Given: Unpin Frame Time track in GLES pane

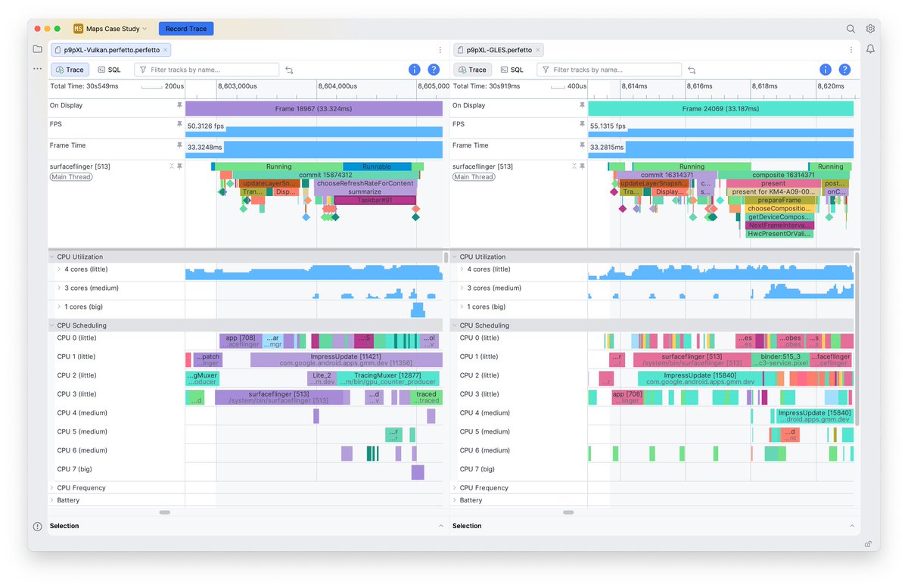Looking at the screenshot, I should click(582, 145).
